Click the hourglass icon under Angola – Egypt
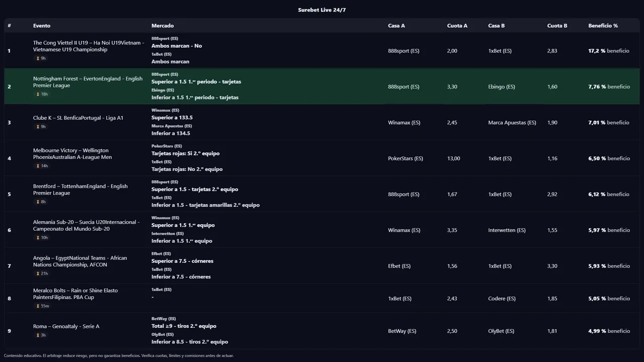644x362 pixels. pyautogui.click(x=38, y=274)
